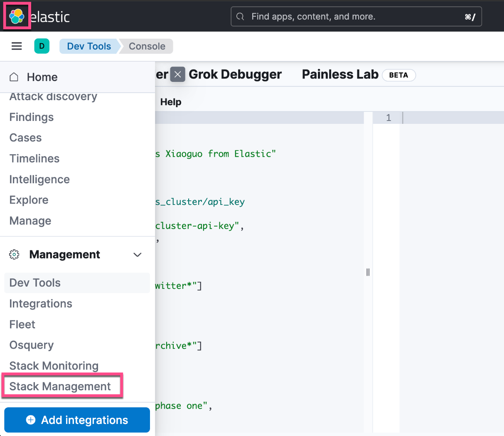Close the flyout with X button
504x436 pixels.
click(177, 74)
